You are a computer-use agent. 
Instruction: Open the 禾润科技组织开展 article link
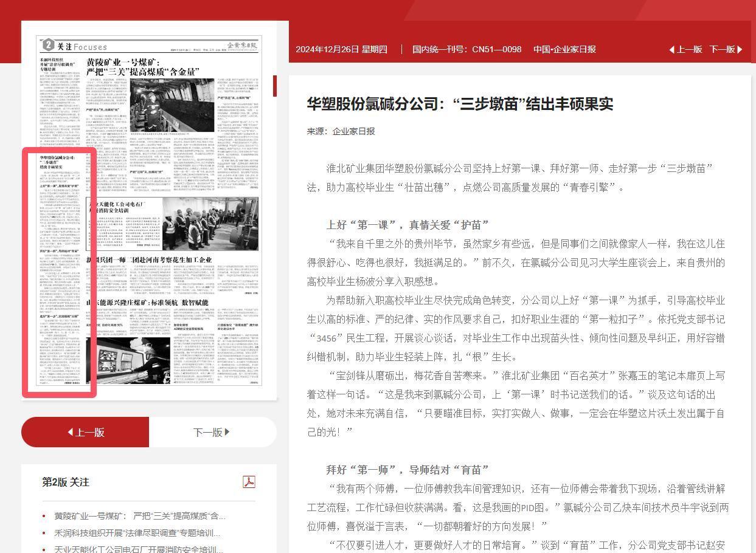point(137,533)
